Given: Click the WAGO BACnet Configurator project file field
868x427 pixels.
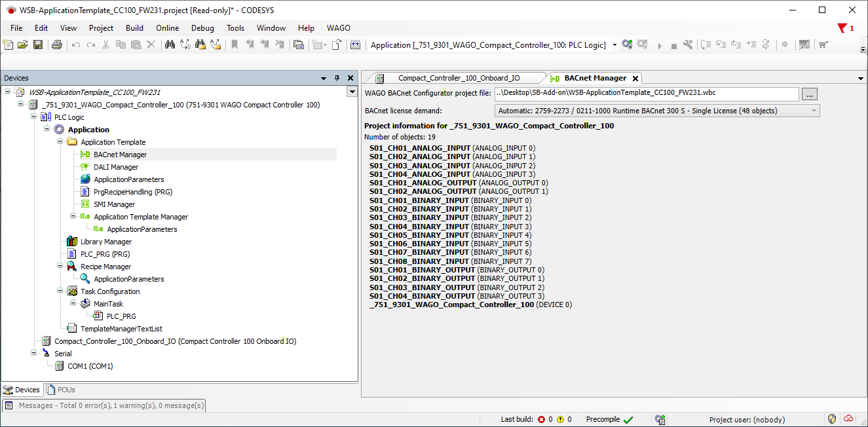Looking at the screenshot, I should pos(647,94).
